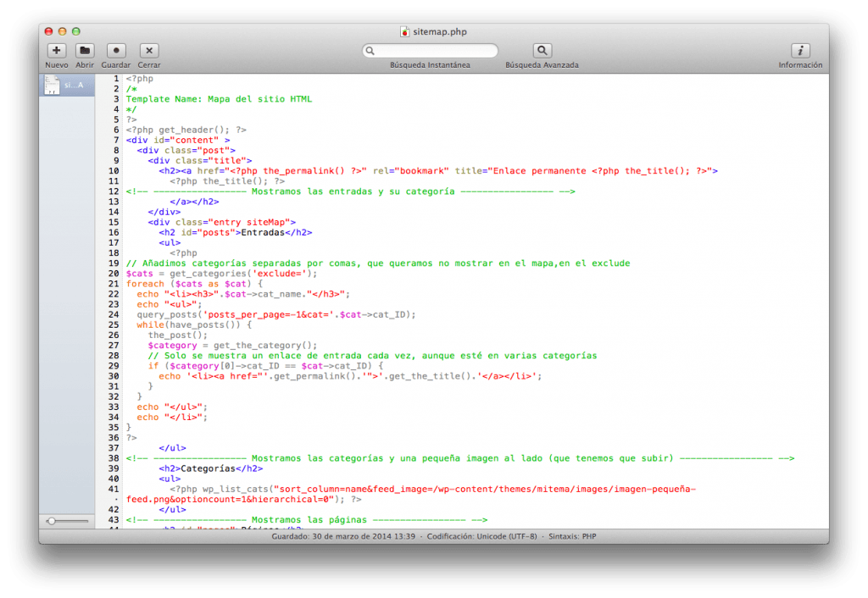Click the query_posts line
This screenshot has width=868, height=598.
coord(276,315)
